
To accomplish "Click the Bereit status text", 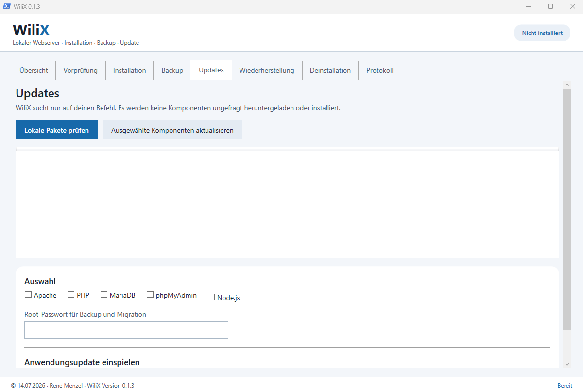I will tap(565, 385).
